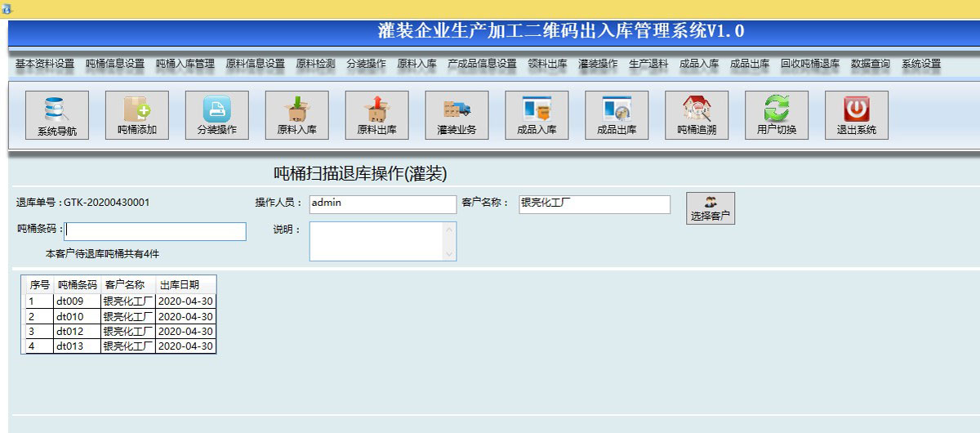This screenshot has height=433, width=980.
Task: Click the 本客户待退库吨桶共有4件 notice
Action: click(102, 254)
